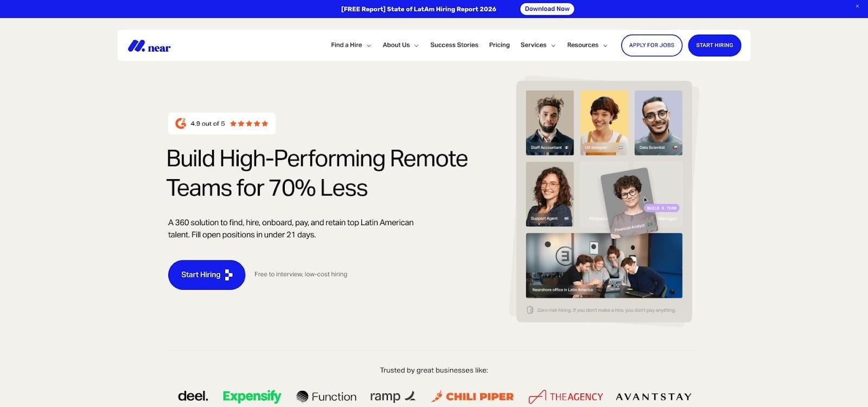Open the Pricing page

(x=499, y=45)
